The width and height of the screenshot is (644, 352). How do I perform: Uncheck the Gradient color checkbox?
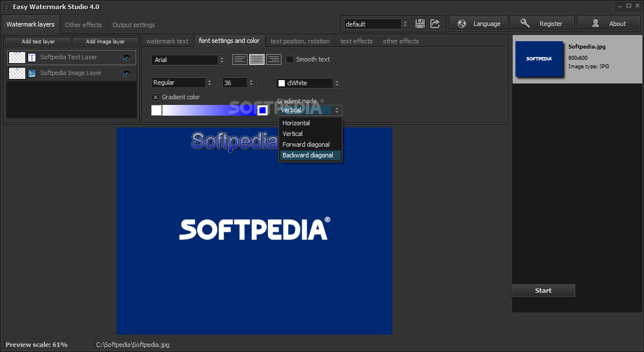click(155, 98)
